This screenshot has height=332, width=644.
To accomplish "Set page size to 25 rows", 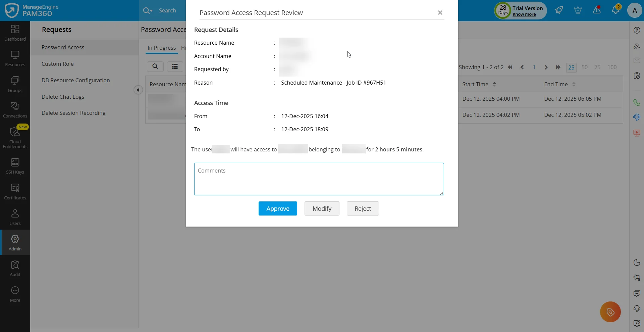I will (571, 67).
